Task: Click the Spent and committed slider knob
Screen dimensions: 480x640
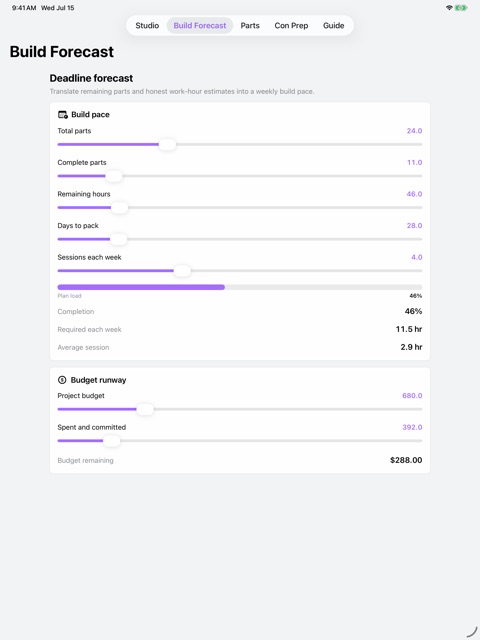Action: click(111, 441)
